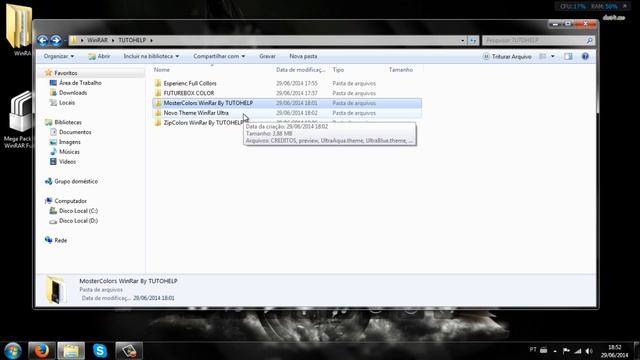Click the Windows Start button

pyautogui.click(x=13, y=351)
